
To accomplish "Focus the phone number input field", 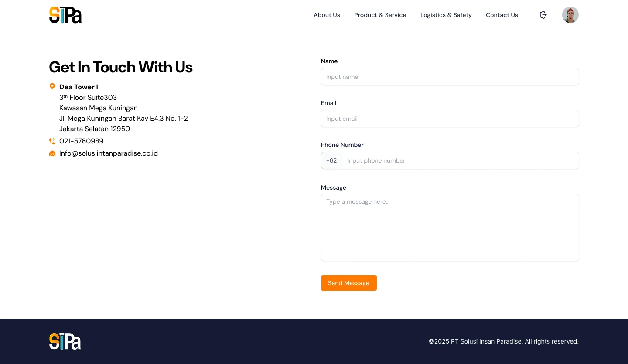I will coord(460,160).
